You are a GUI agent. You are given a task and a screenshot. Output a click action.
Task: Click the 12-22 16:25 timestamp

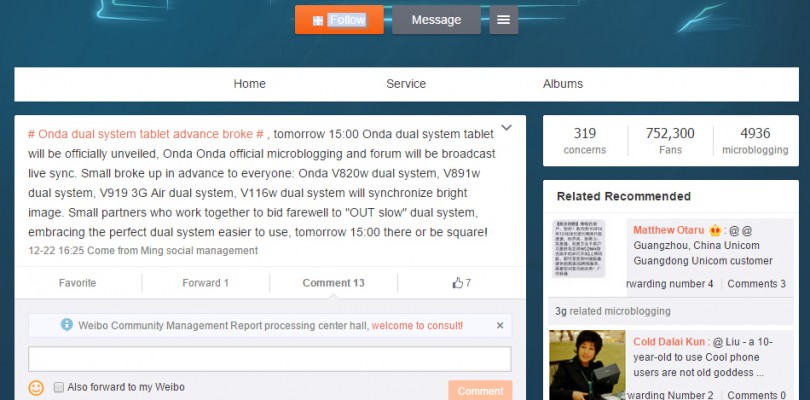tap(56, 251)
